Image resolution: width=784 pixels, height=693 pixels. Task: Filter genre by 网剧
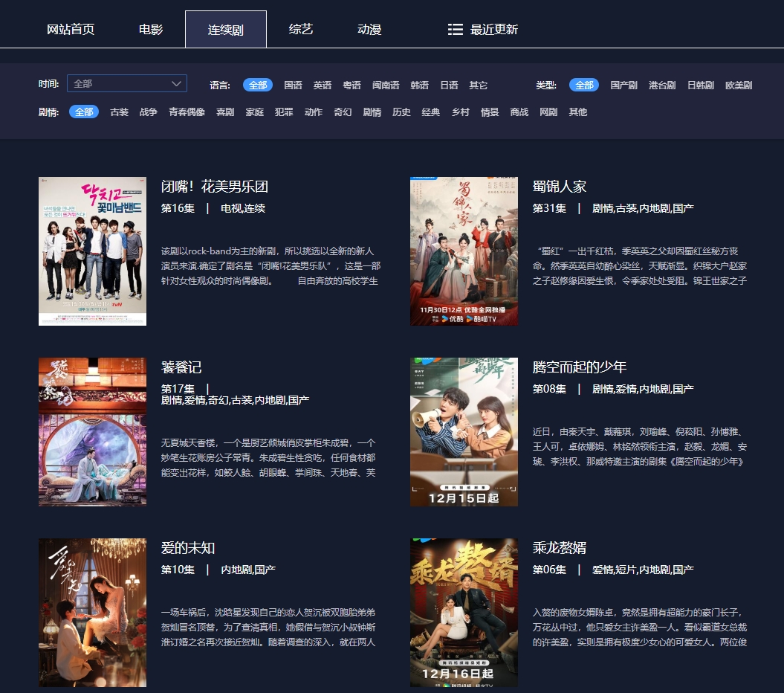coord(548,112)
